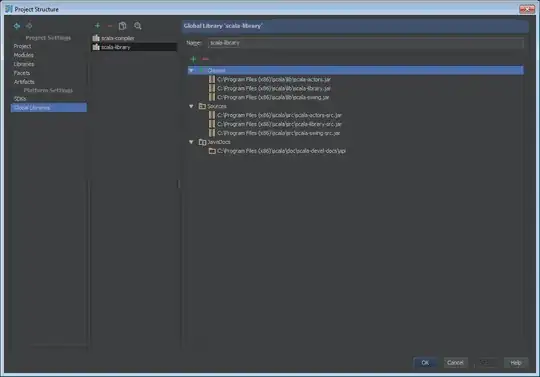Image resolution: width=540 pixels, height=377 pixels.
Task: Click the find usages magnifier icon
Action: [138, 26]
